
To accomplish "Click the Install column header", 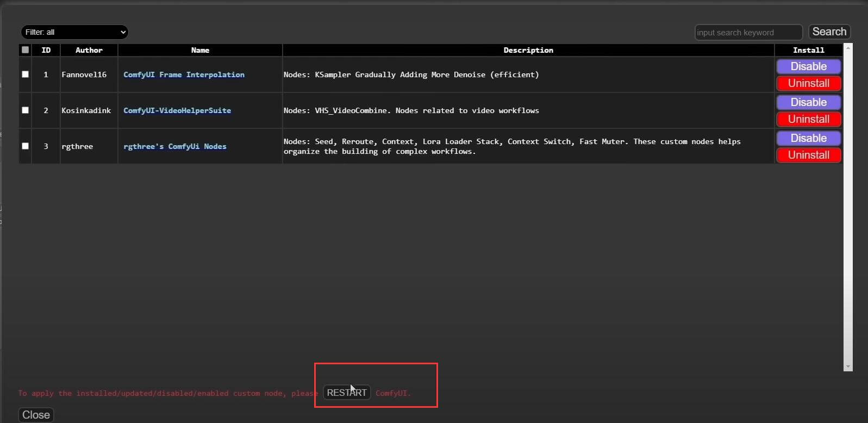I will click(809, 50).
